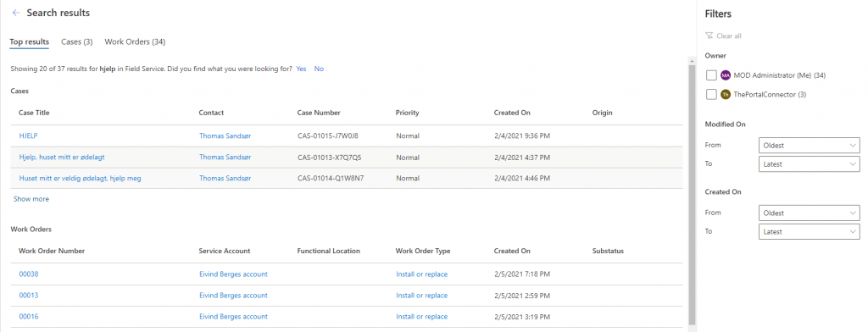The image size is (868, 332).
Task: Click date 2/5/2021 3:19 PM
Action: 522,317
